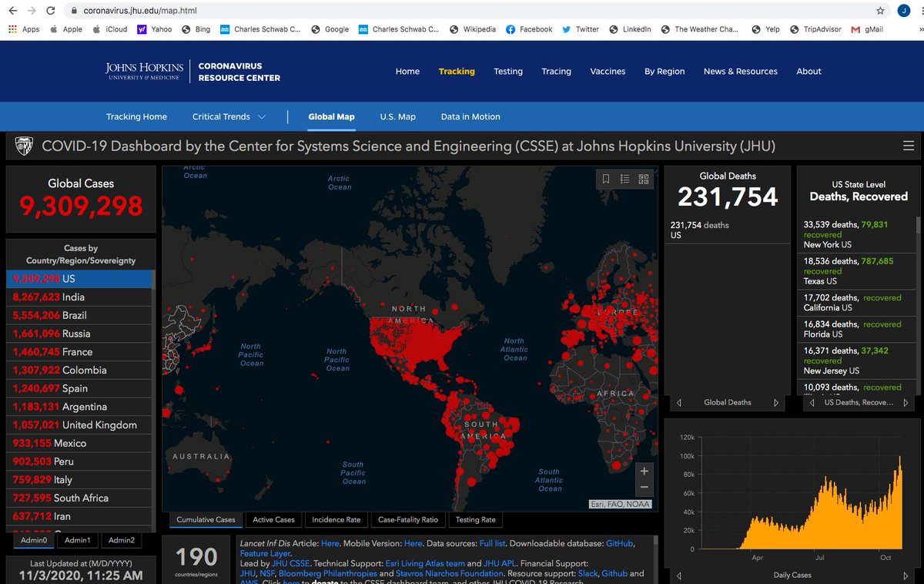Select Brazil row in the cases list
This screenshot has width=924, height=584.
[80, 315]
